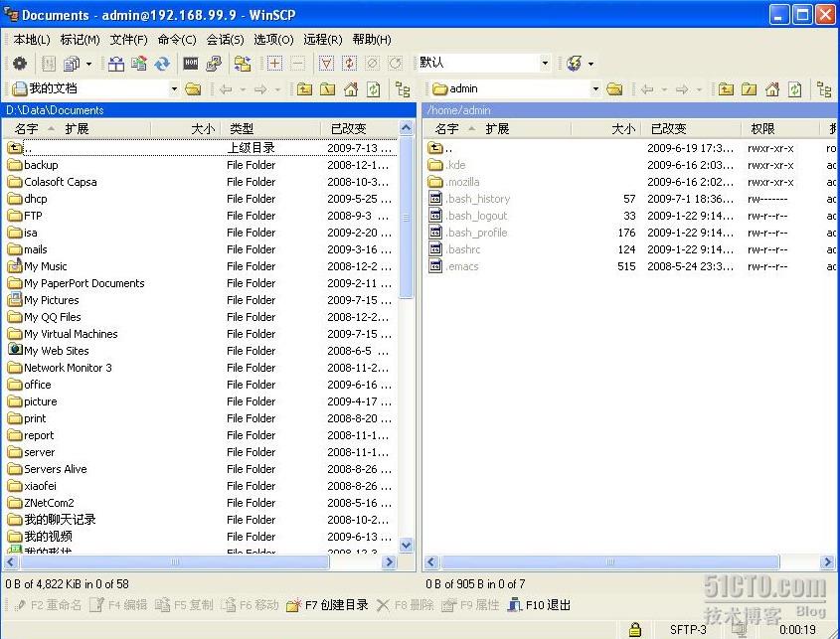Open the 标记(M) menu
The image size is (840, 639).
80,40
